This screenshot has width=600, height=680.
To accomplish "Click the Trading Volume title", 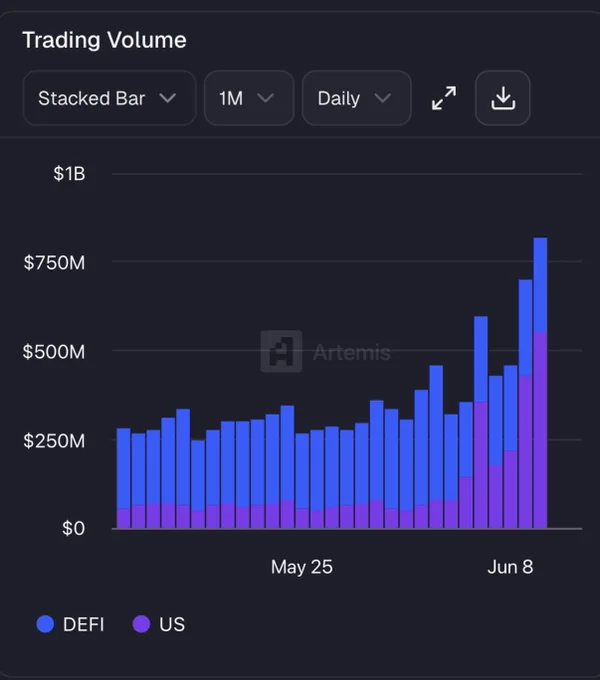I will coord(104,40).
